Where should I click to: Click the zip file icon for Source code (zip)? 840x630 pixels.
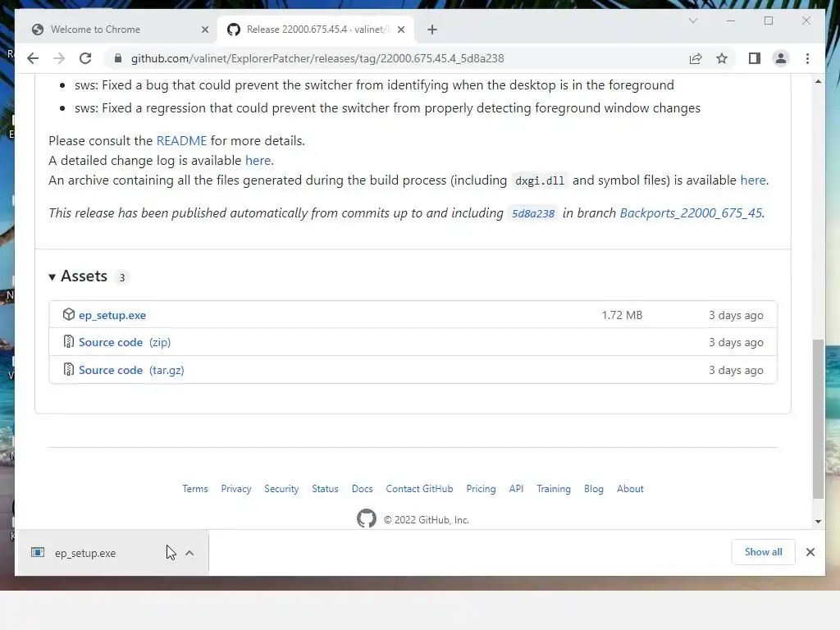(x=69, y=341)
